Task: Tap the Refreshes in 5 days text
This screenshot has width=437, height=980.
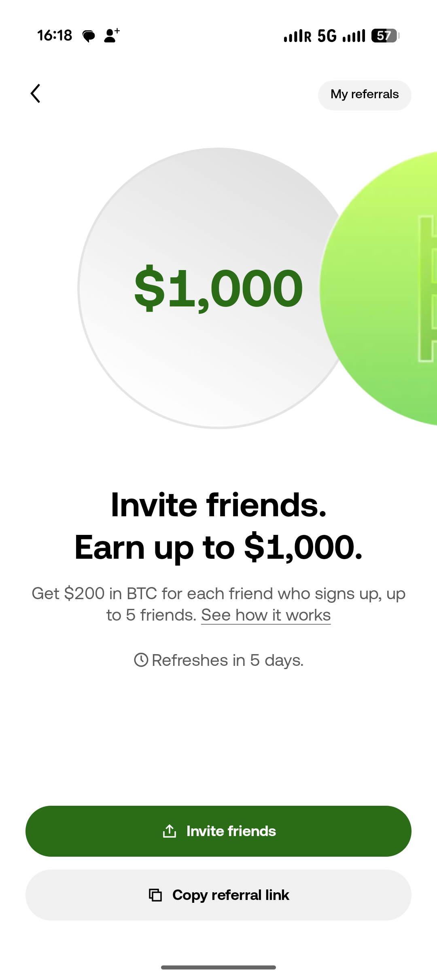Action: [x=227, y=660]
